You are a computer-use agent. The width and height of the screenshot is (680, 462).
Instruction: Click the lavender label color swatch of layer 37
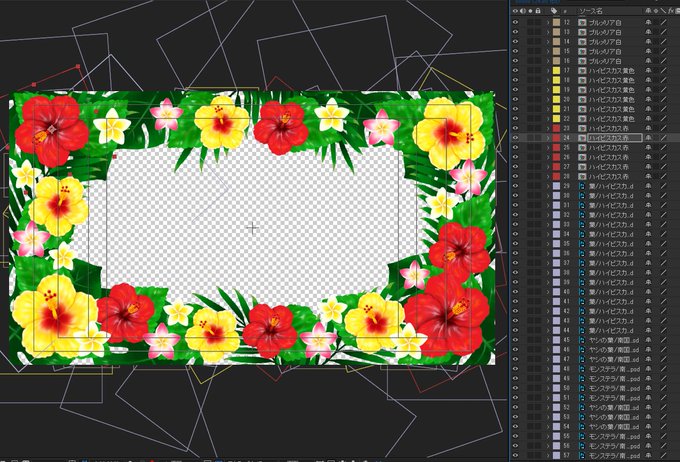point(556,262)
